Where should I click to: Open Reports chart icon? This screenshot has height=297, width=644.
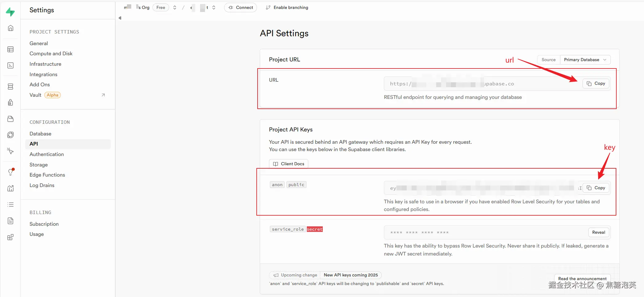(10, 188)
